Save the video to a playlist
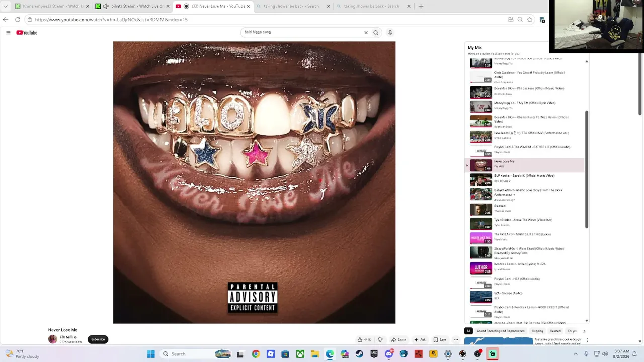This screenshot has width=644, height=362. pos(440,340)
